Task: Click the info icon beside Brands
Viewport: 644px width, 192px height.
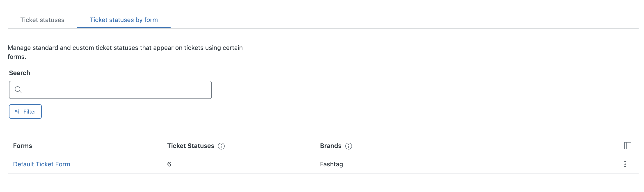Action: point(349,146)
